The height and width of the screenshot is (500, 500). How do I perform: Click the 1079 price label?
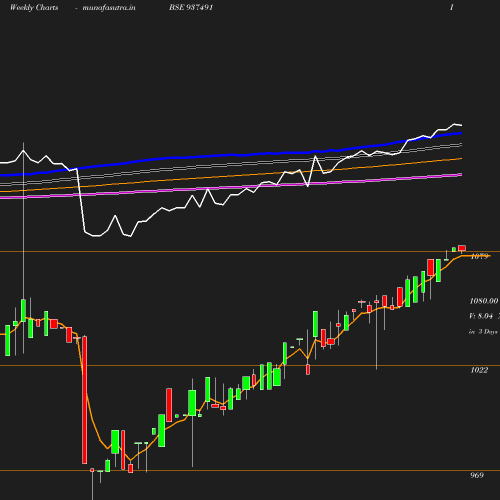click(x=479, y=256)
